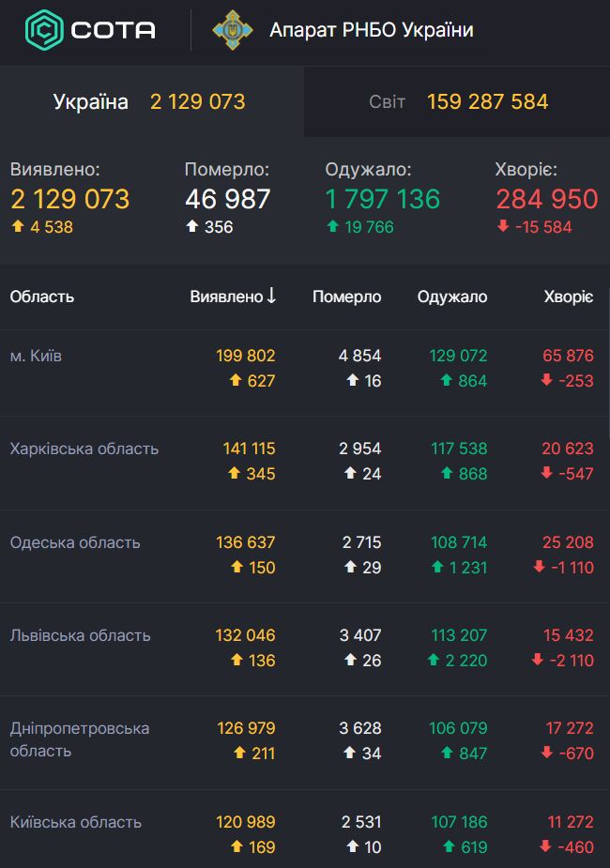Sort table by the Померло column header
This screenshot has width=610, height=868.
point(346,297)
